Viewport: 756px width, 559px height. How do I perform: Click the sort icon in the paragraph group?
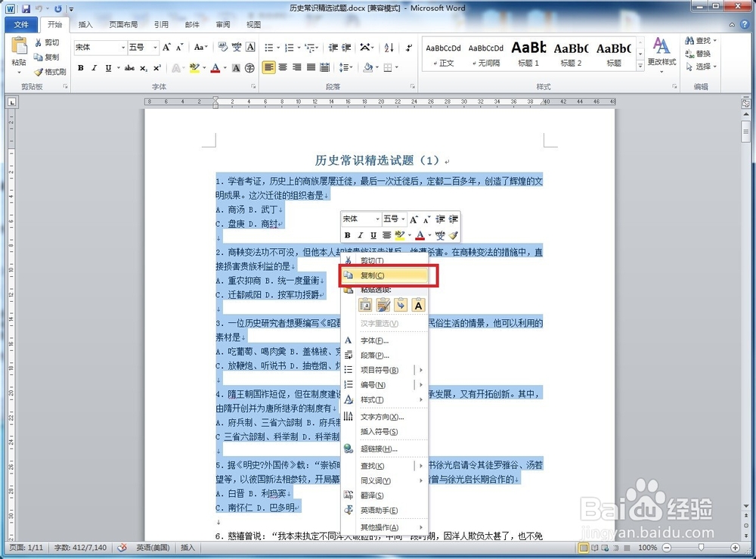389,47
